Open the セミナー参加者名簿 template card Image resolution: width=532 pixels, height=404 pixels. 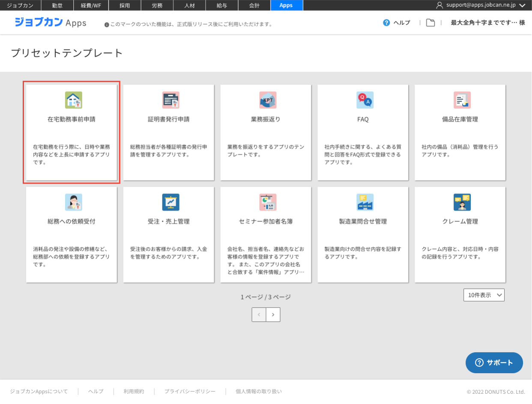266,235
